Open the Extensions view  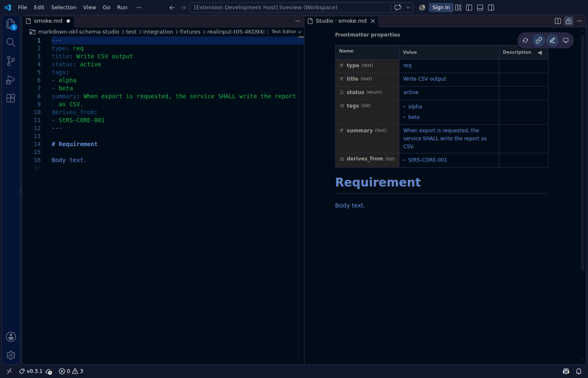11,98
